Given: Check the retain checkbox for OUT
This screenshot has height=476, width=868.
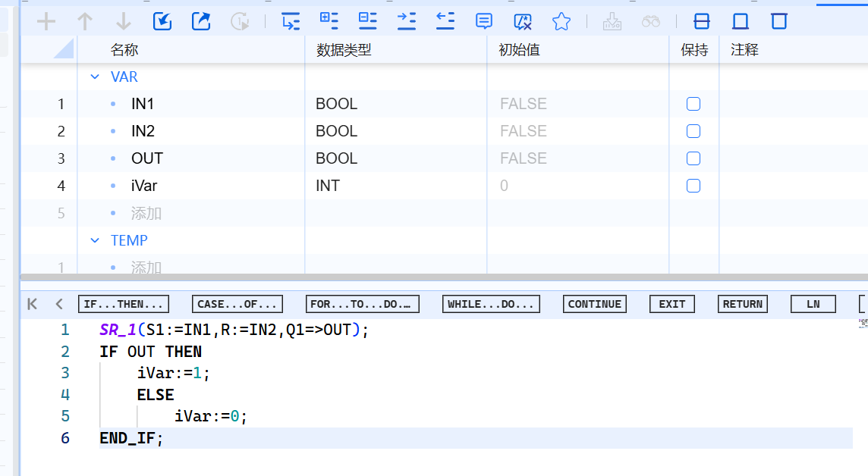Looking at the screenshot, I should [693, 158].
